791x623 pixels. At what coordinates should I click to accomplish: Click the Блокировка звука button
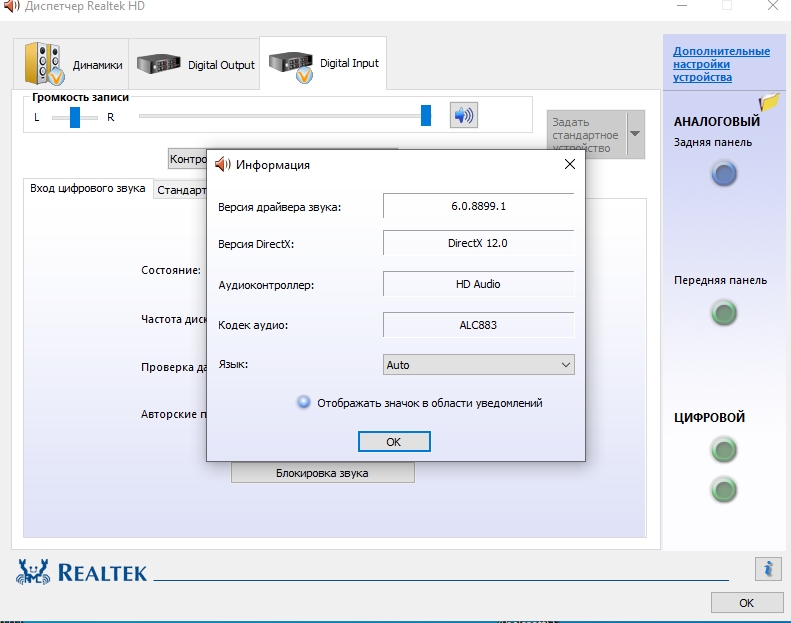coord(323,473)
